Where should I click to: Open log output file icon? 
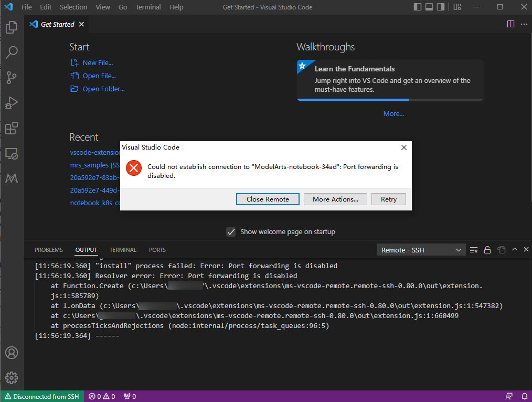[x=502, y=250]
